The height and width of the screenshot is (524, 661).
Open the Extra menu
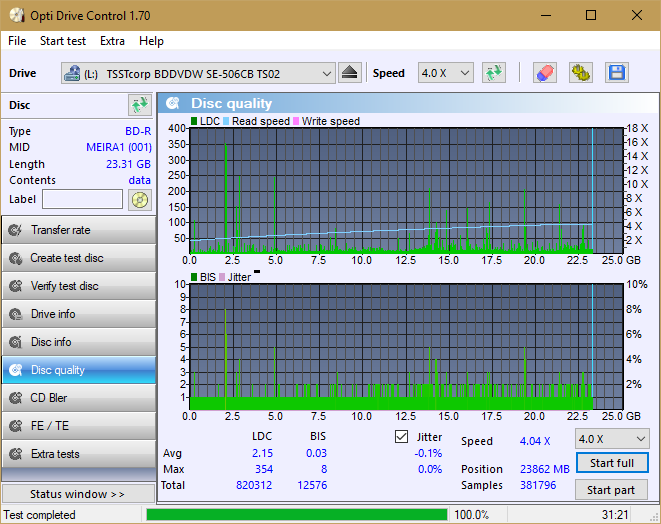pyautogui.click(x=112, y=41)
